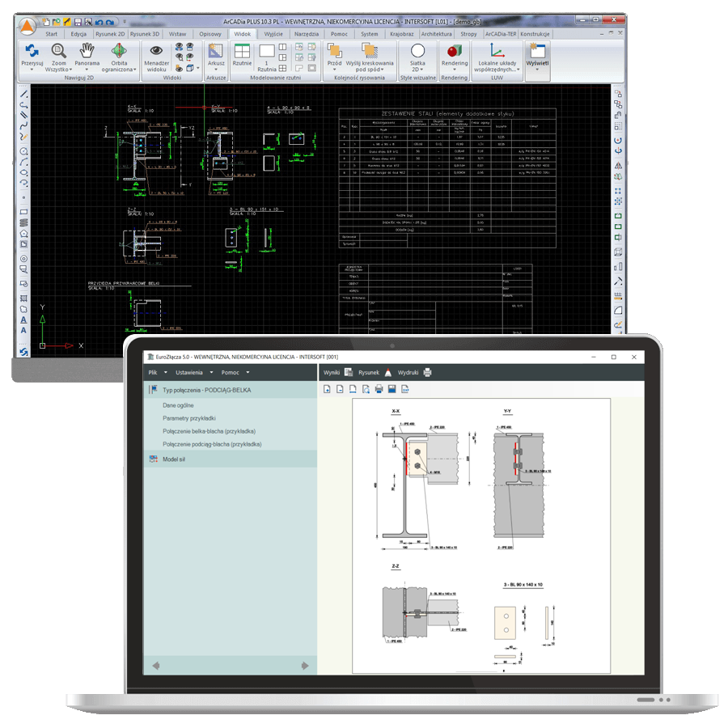This screenshot has height=728, width=728.
Task: Open the Orbita ograniczona dropdown arrow
Action: pyautogui.click(x=134, y=70)
